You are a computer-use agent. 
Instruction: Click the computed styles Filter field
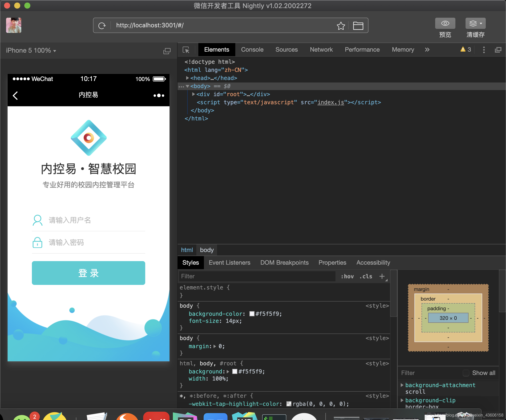point(430,373)
